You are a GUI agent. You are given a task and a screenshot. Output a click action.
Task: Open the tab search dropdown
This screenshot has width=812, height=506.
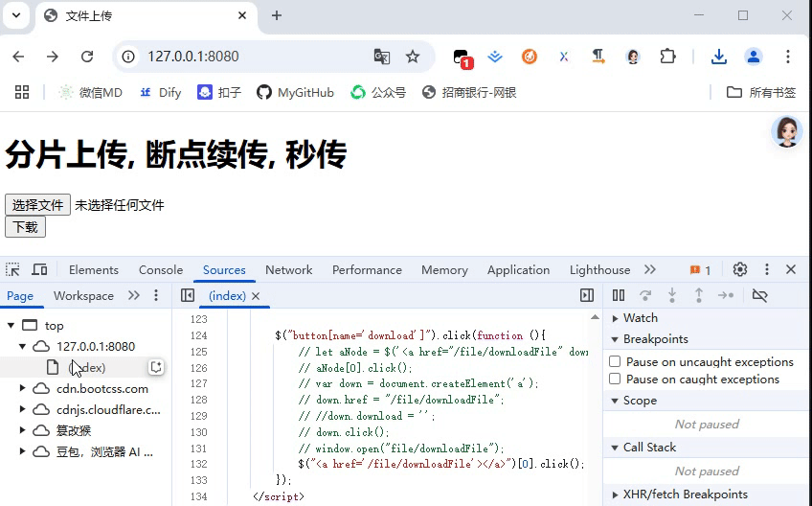click(x=16, y=15)
